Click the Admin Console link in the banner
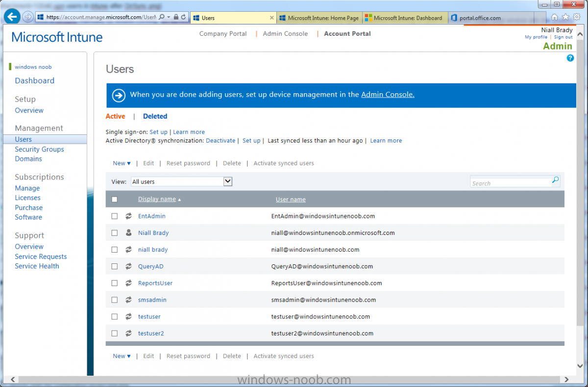This screenshot has width=588, height=387. click(388, 95)
